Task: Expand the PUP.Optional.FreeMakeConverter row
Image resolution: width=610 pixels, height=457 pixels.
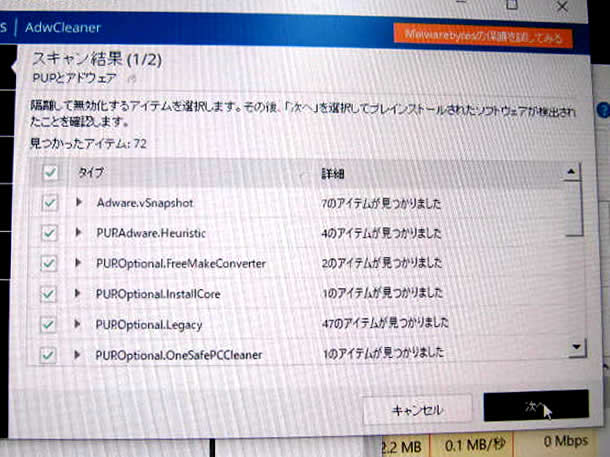Action: pos(78,263)
